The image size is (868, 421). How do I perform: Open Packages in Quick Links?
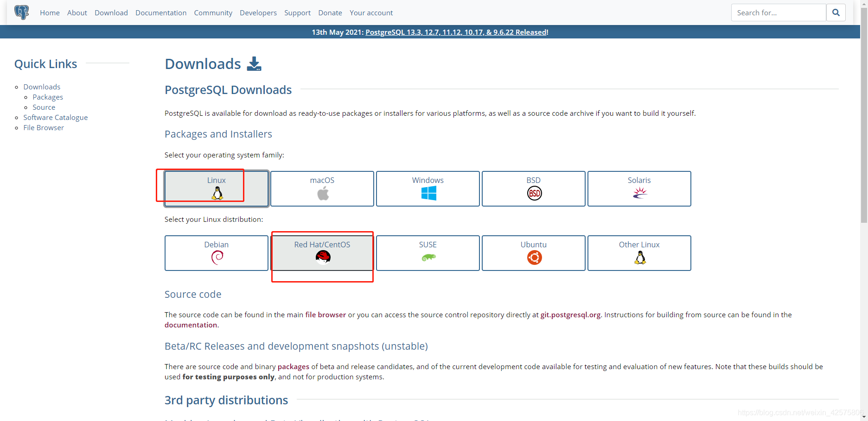tap(48, 97)
